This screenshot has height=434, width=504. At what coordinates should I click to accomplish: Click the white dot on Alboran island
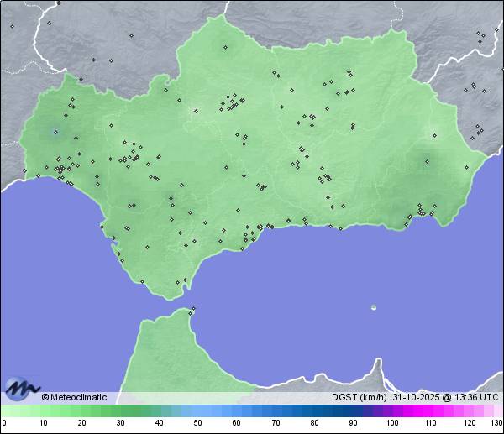[x=374, y=307]
